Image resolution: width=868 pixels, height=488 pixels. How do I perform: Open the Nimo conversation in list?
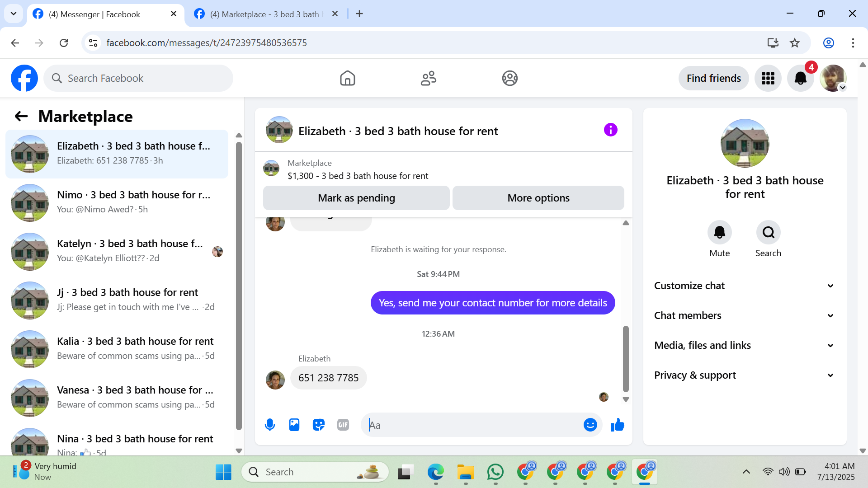[118, 202]
